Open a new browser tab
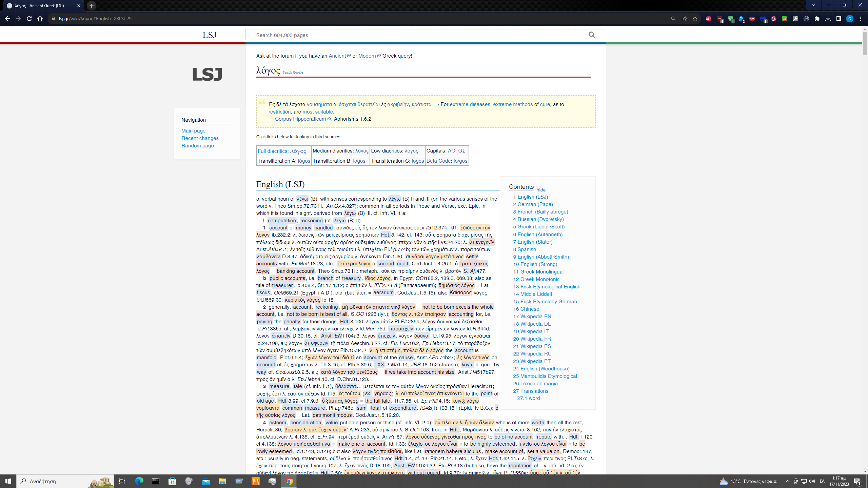 point(92,6)
